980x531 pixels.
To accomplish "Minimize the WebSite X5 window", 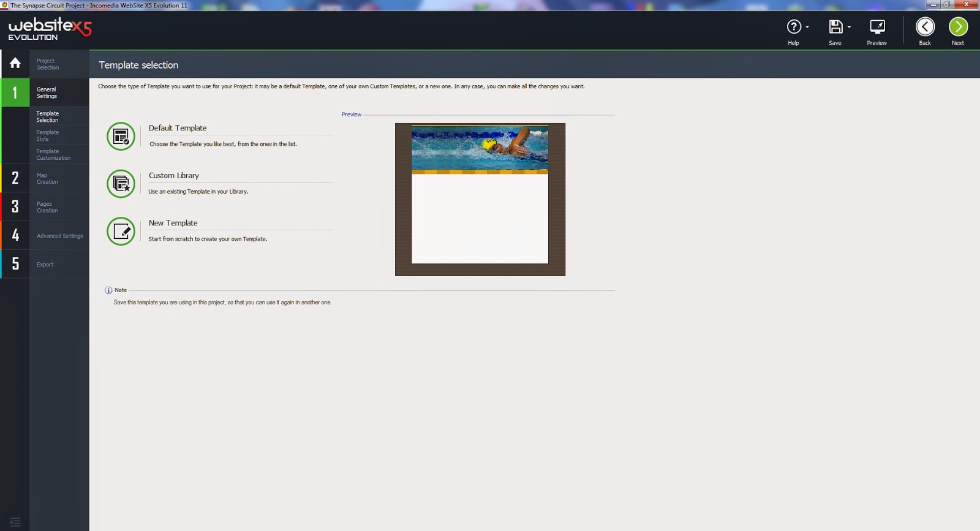I will pyautogui.click(x=933, y=4).
